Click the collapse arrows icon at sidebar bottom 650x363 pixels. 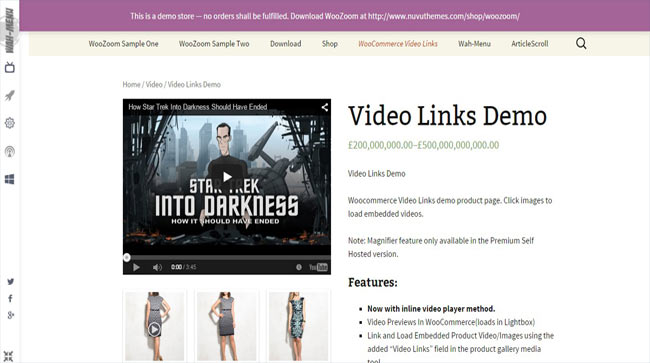[8, 356]
